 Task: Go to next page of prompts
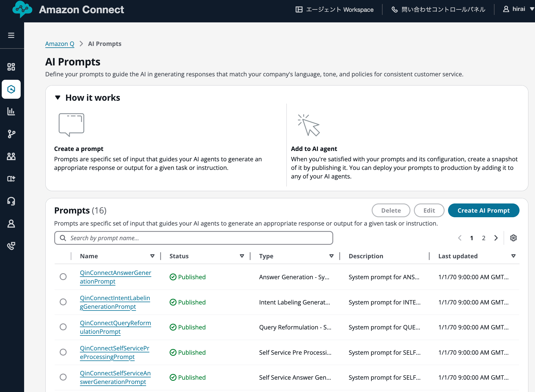(x=496, y=238)
